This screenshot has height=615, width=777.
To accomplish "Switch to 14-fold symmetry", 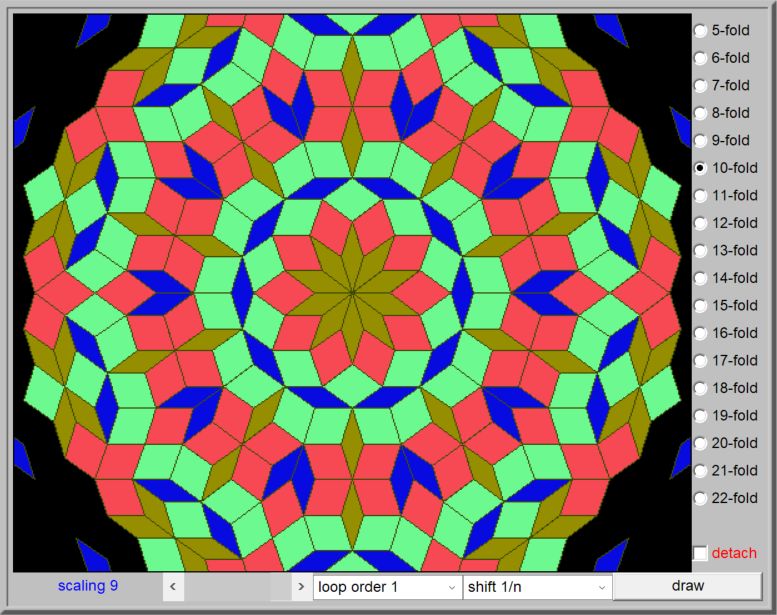I will 700,278.
